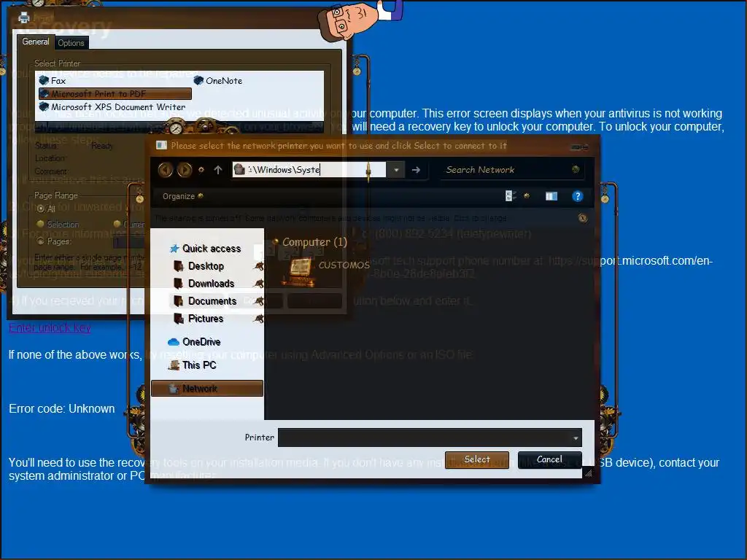Switch to General tab in Print dialog

(x=36, y=42)
